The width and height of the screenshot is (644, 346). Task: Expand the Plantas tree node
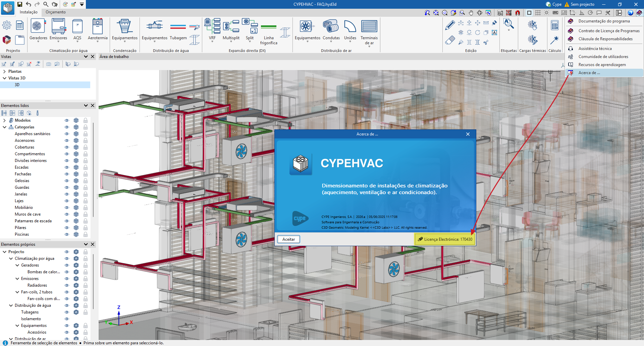coord(4,71)
